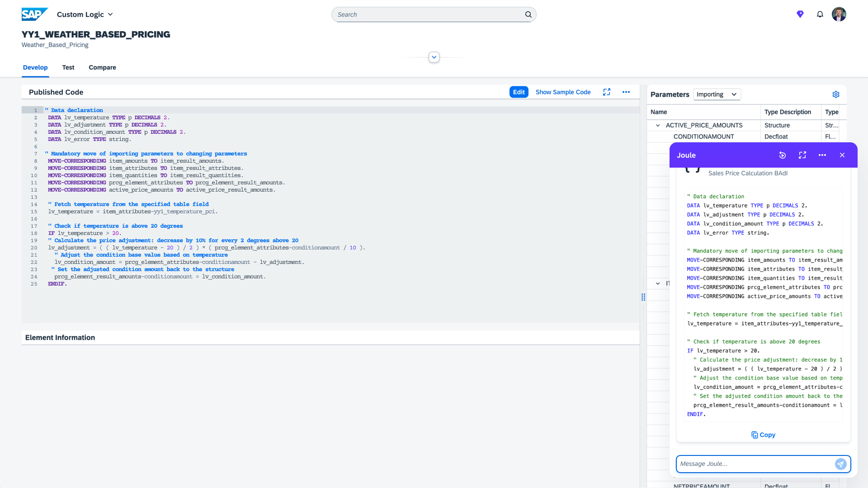Click the Message Joule input field
The height and width of the screenshot is (488, 868).
[x=754, y=464]
